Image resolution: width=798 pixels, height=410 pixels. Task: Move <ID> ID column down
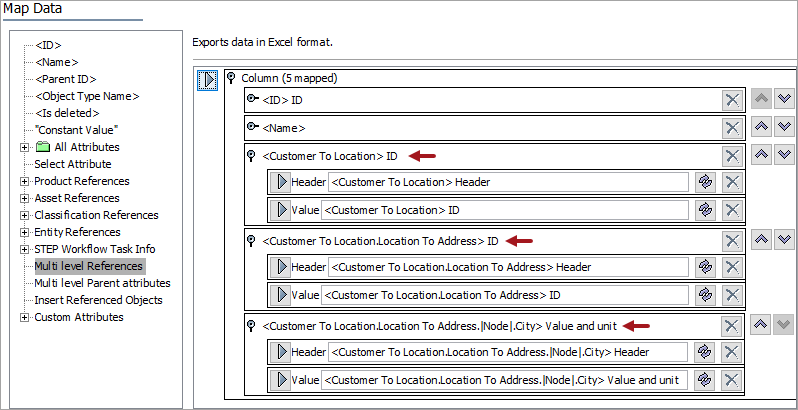(784, 99)
